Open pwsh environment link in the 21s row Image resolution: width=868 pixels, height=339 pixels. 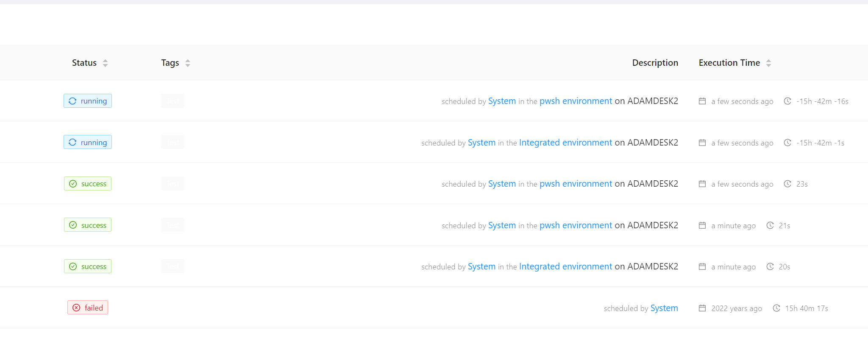tap(576, 225)
